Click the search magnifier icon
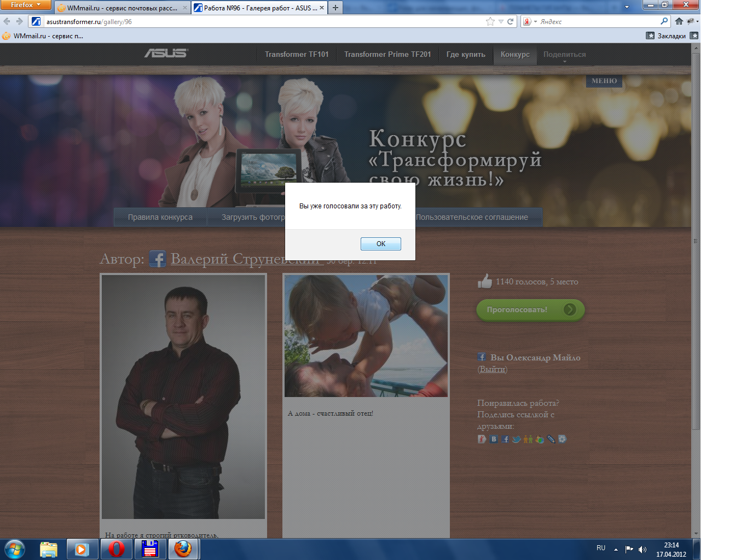Screen dimensions: 729x560 click(x=664, y=21)
